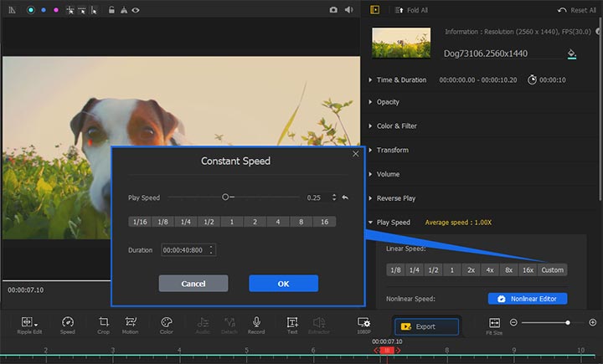Click the Fit Size icon
This screenshot has width=603, height=364.
[x=494, y=323]
